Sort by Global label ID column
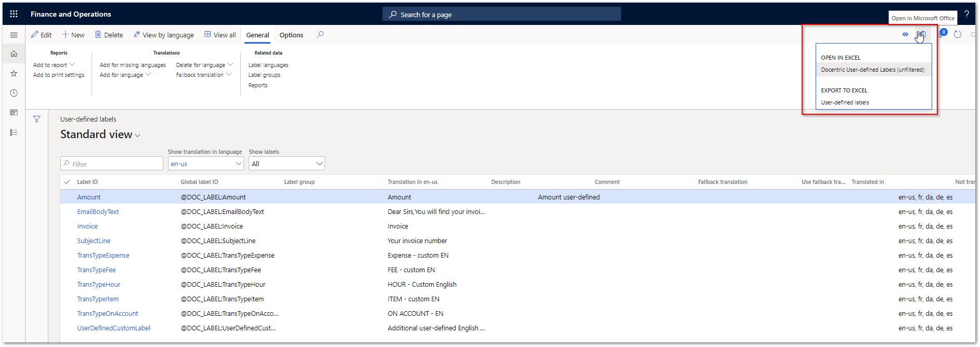The width and height of the screenshot is (980, 347). [199, 182]
